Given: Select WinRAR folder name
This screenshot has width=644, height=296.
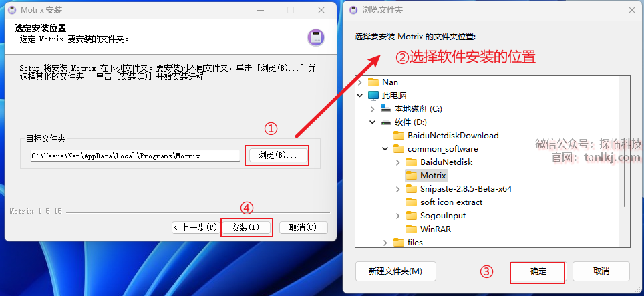Looking at the screenshot, I should (436, 229).
